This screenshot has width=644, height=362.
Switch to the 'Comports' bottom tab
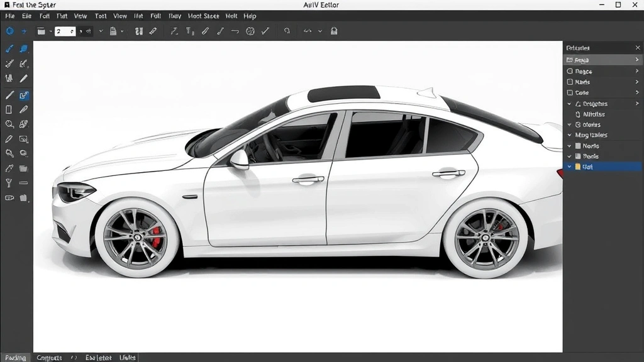click(49, 358)
